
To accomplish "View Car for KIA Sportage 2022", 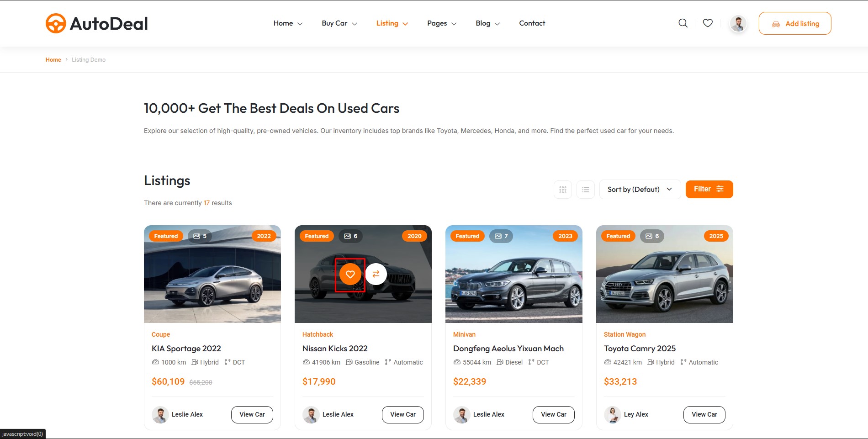I will click(x=252, y=415).
